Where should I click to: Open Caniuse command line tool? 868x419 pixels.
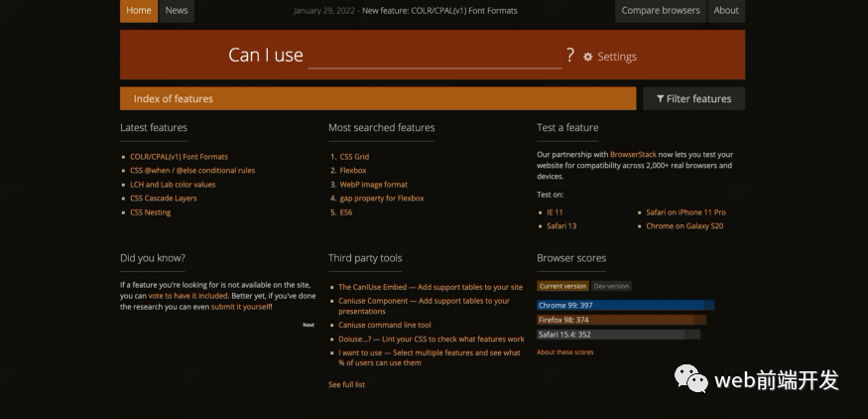click(x=385, y=326)
